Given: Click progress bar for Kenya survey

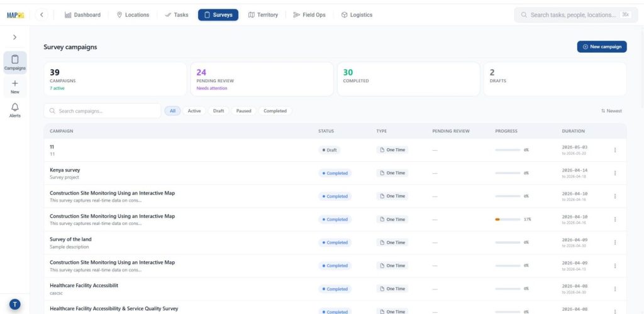Looking at the screenshot, I should pyautogui.click(x=508, y=173).
